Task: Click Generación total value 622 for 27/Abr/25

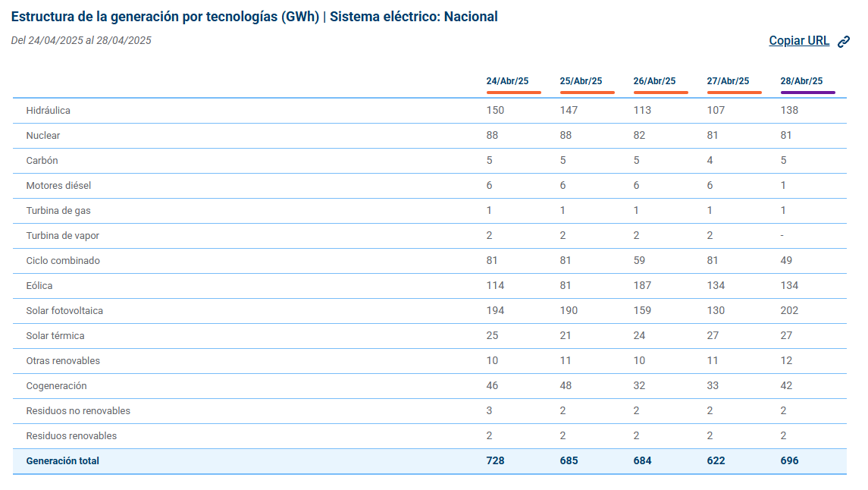Action: 716,460
